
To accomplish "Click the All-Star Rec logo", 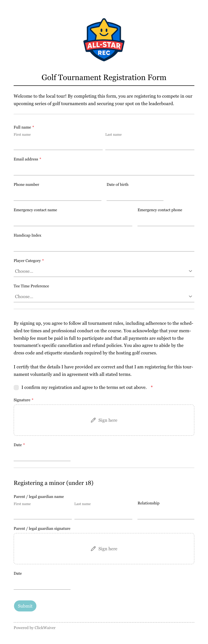I will pyautogui.click(x=104, y=40).
